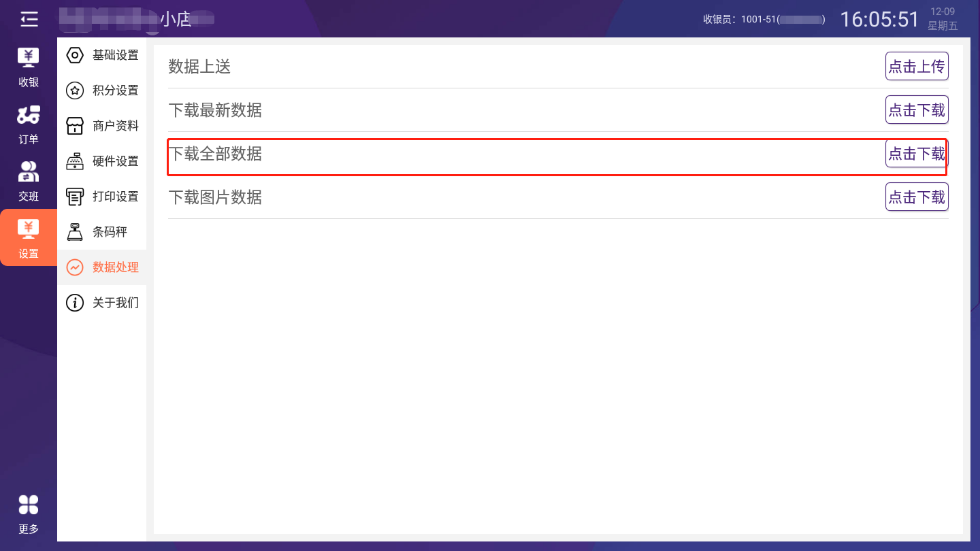The image size is (980, 551).
Task: Click the 更多 label in left bar
Action: point(29,529)
